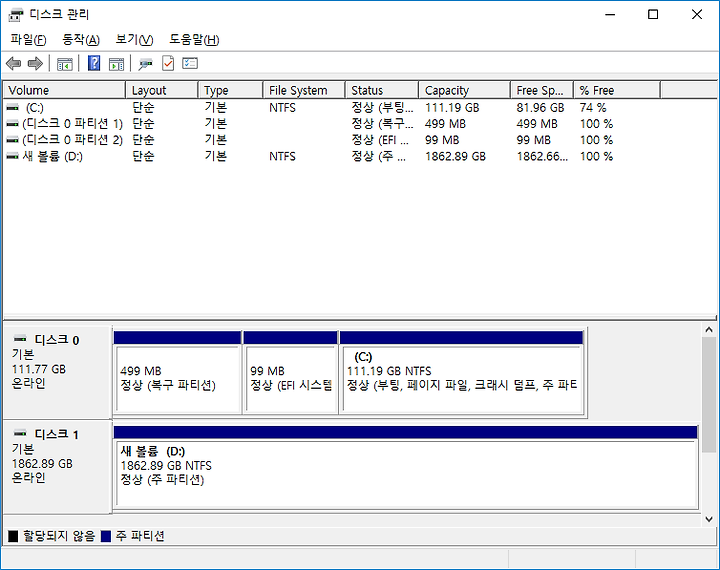Select the 새 볼륨 (D:) drive icon in list
Image resolution: width=720 pixels, height=570 pixels.
pyautogui.click(x=13, y=156)
